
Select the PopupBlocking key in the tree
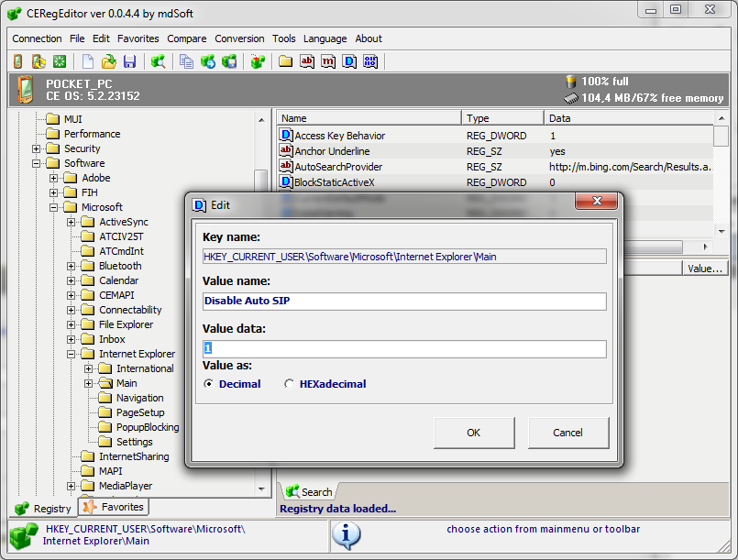[x=148, y=427]
